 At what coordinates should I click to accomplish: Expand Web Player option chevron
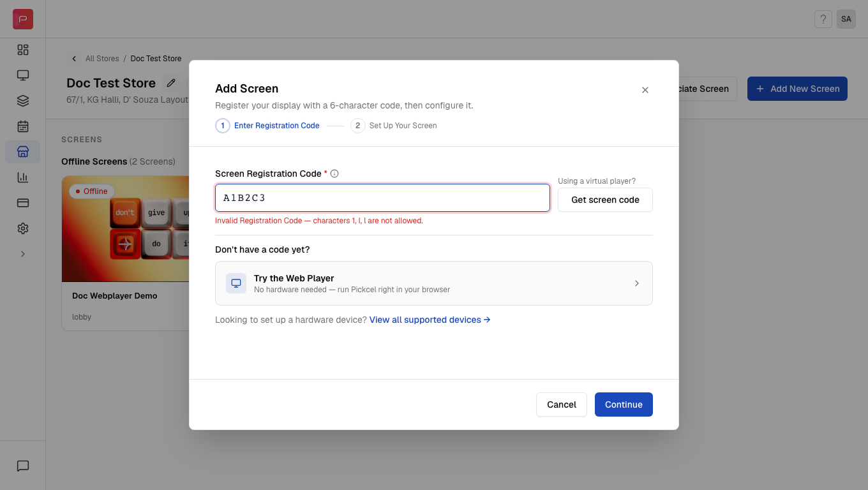[636, 283]
